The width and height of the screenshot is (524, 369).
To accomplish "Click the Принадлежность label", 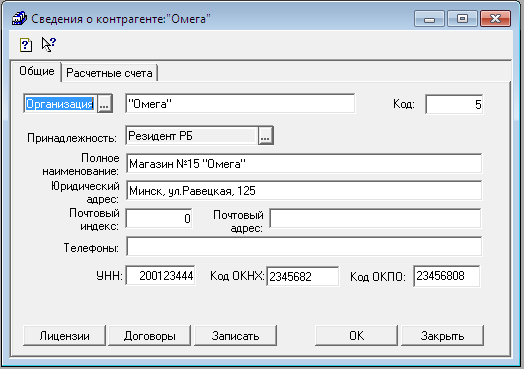I will 72,138.
